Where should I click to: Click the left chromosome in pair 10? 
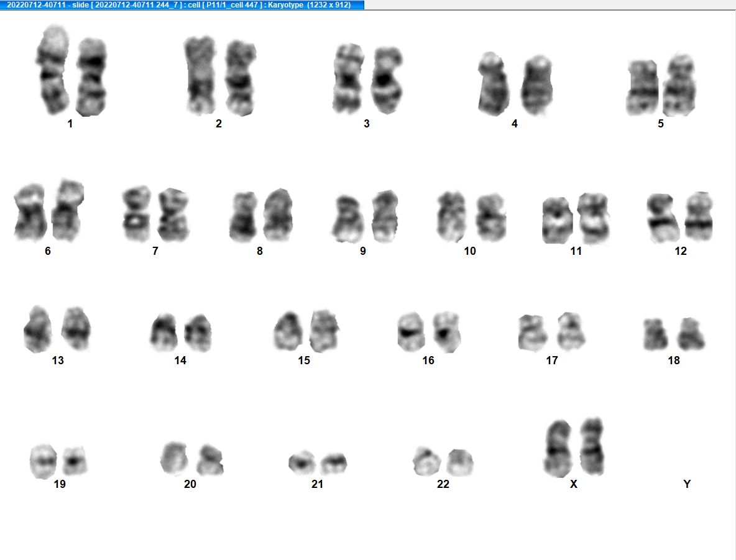click(451, 216)
